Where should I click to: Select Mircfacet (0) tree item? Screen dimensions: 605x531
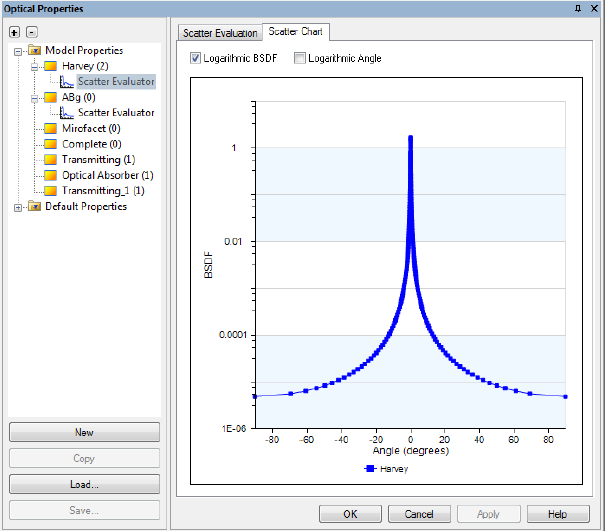[91, 128]
